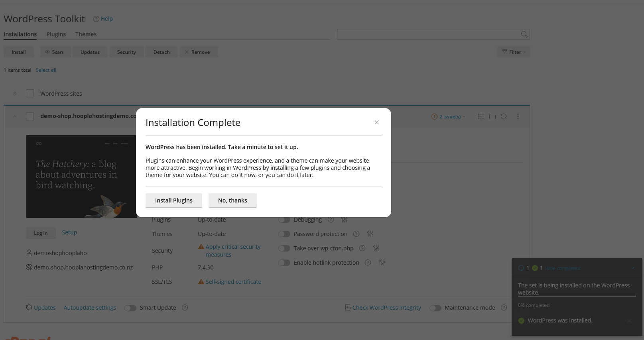644x340 pixels.
Task: Click the site preview thumbnail
Action: click(81, 177)
